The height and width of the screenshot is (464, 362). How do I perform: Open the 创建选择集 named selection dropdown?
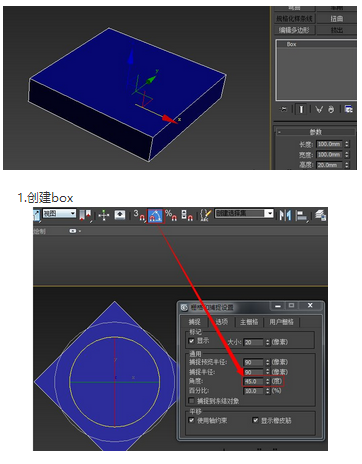click(244, 213)
